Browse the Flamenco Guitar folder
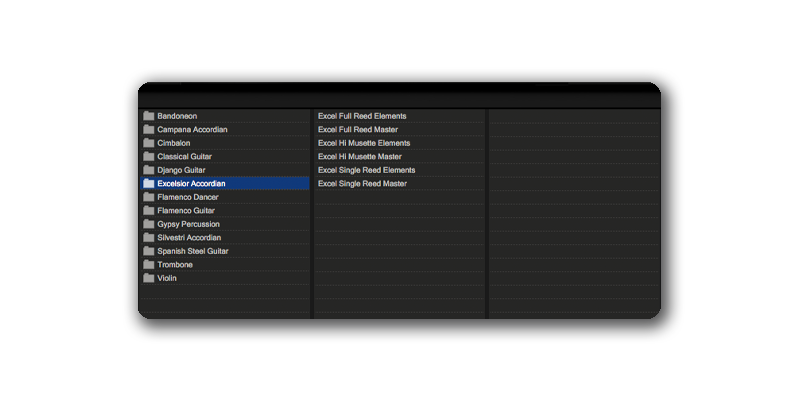800x400 pixels. (x=185, y=211)
